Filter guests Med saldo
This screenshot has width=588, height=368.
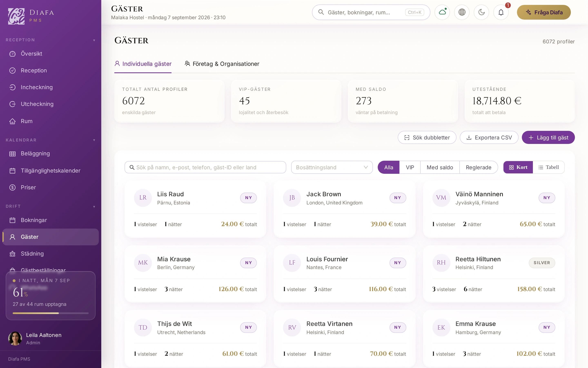(440, 167)
